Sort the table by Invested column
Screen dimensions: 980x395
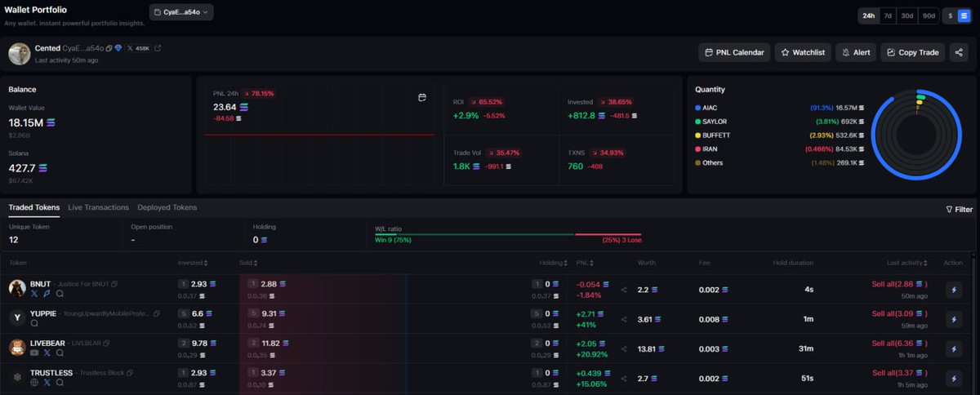coord(193,263)
